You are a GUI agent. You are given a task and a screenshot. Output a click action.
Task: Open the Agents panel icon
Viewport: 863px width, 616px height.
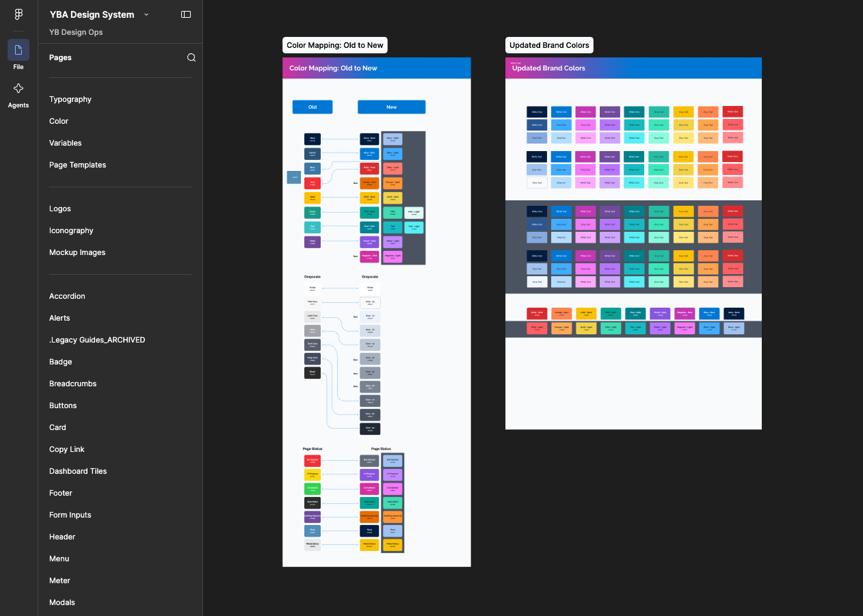(18, 88)
